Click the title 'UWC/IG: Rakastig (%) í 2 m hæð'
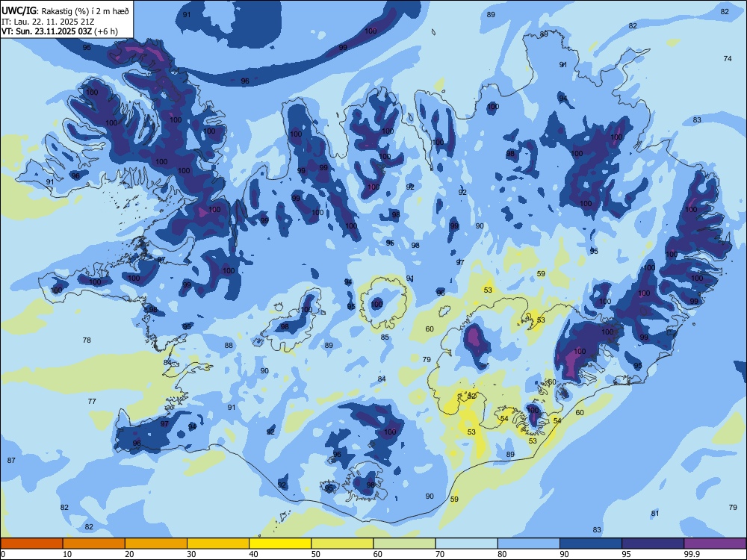 [65, 11]
